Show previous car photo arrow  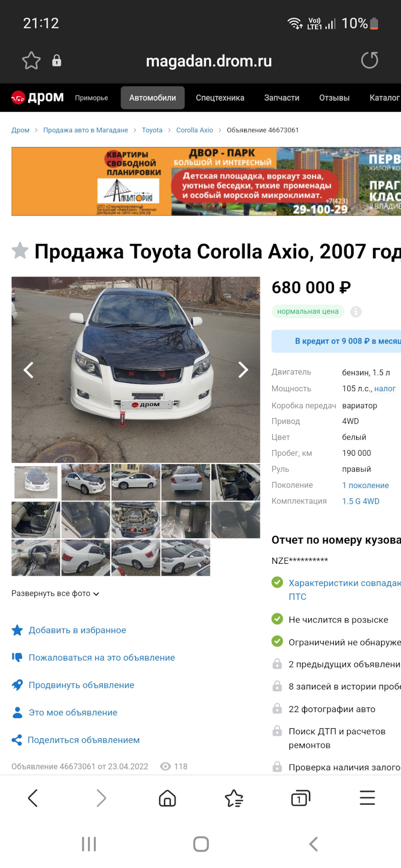pos(28,370)
